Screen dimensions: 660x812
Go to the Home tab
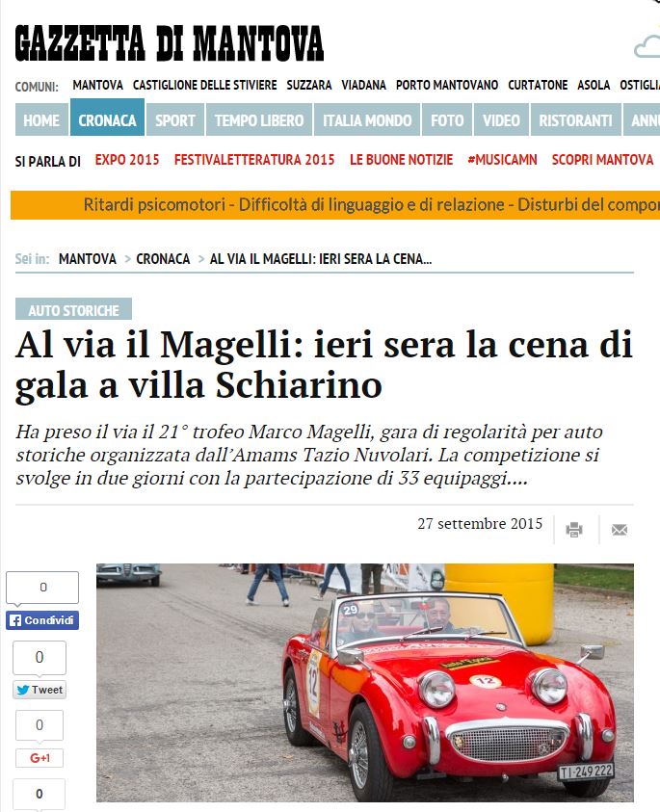coord(41,120)
